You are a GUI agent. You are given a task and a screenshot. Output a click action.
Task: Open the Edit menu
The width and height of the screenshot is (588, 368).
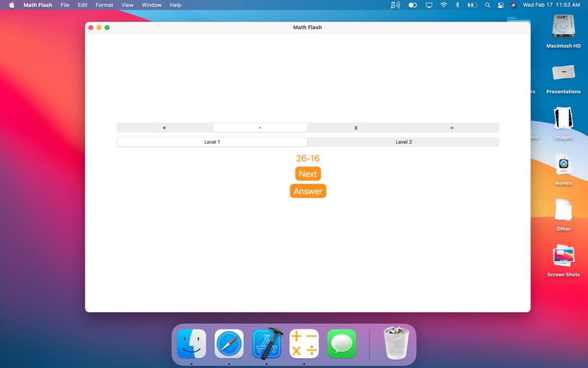coord(82,5)
